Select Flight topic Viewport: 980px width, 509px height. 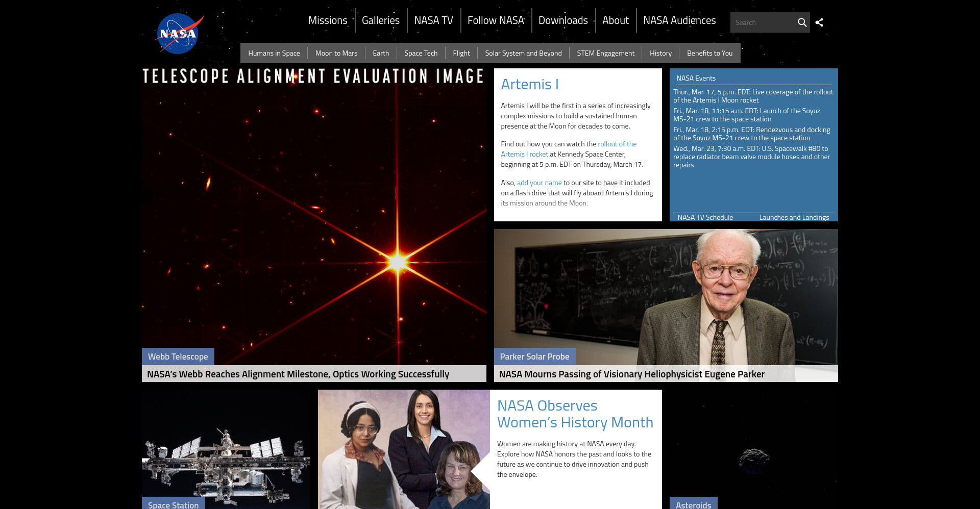pos(461,53)
